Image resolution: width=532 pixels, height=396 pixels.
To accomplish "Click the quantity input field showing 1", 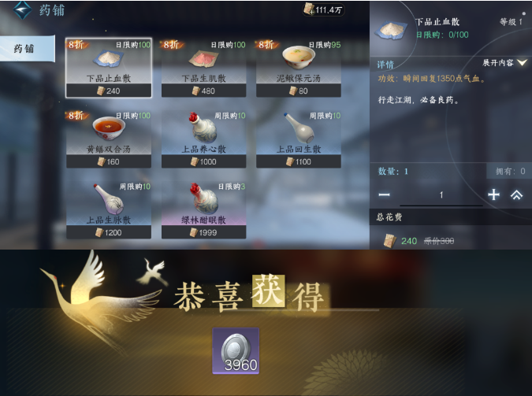I will 441,195.
